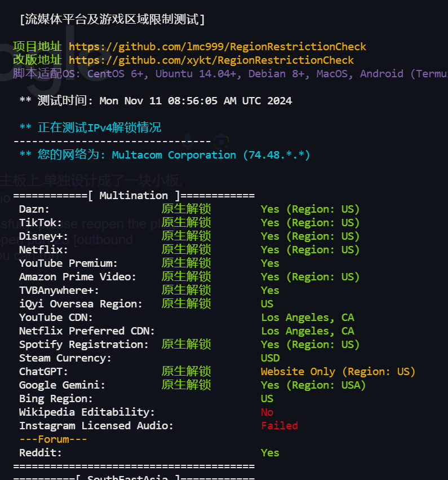Click the Reddit Yes result
The width and height of the screenshot is (448, 480).
pos(270,452)
